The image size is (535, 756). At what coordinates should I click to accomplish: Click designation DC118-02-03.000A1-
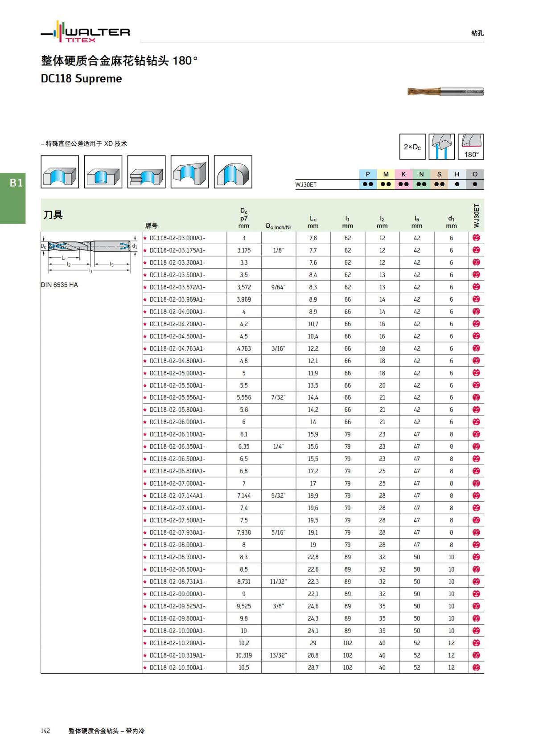pos(177,238)
